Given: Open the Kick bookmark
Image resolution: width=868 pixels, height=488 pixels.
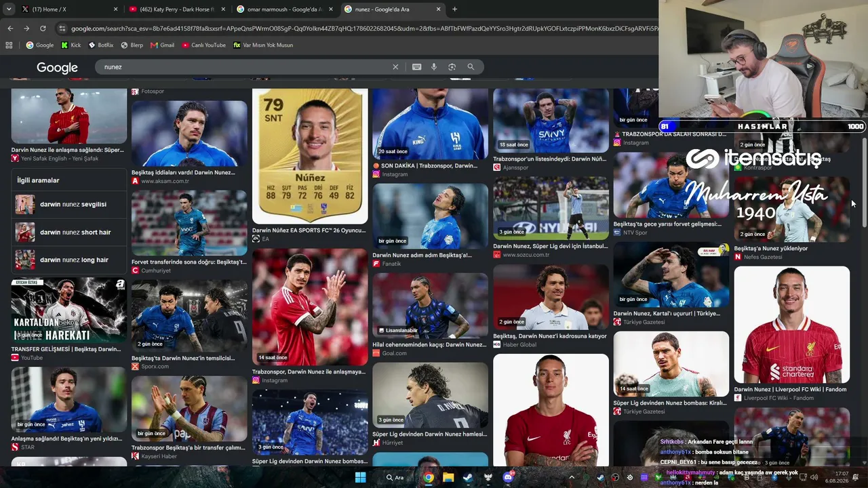Looking at the screenshot, I should pyautogui.click(x=71, y=45).
